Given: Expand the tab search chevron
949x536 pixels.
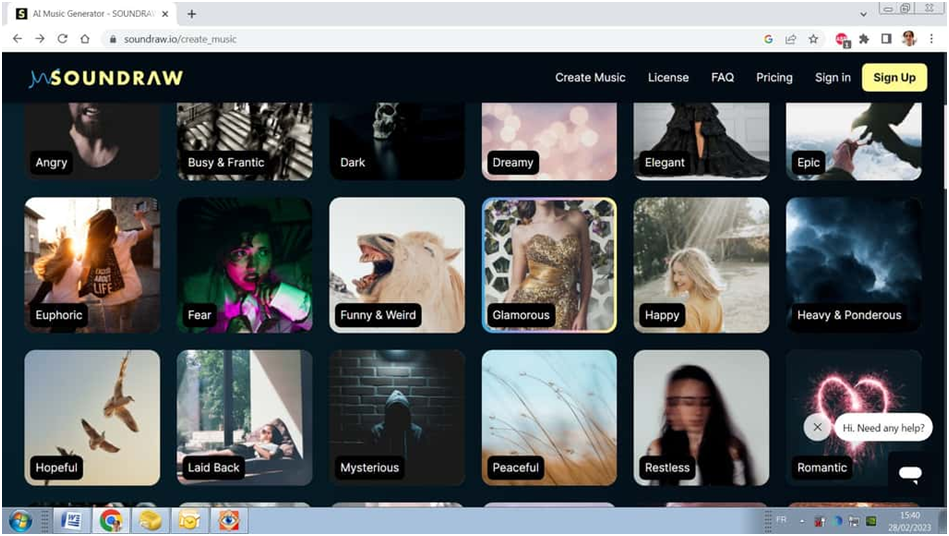Looking at the screenshot, I should coord(862,14).
